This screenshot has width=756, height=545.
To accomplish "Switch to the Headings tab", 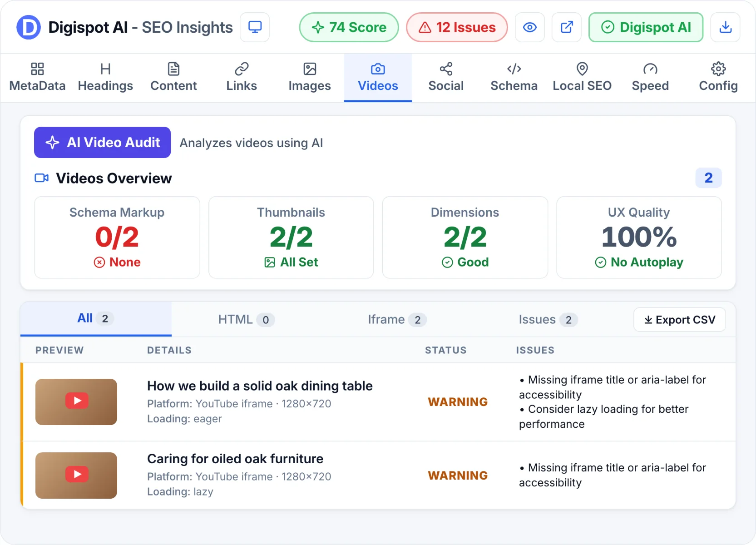I will click(105, 78).
